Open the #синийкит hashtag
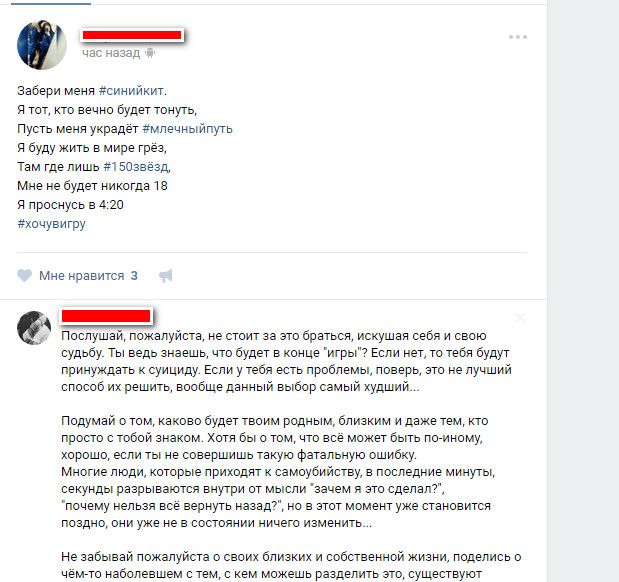Viewport: 619px width, 582px height. click(x=131, y=91)
